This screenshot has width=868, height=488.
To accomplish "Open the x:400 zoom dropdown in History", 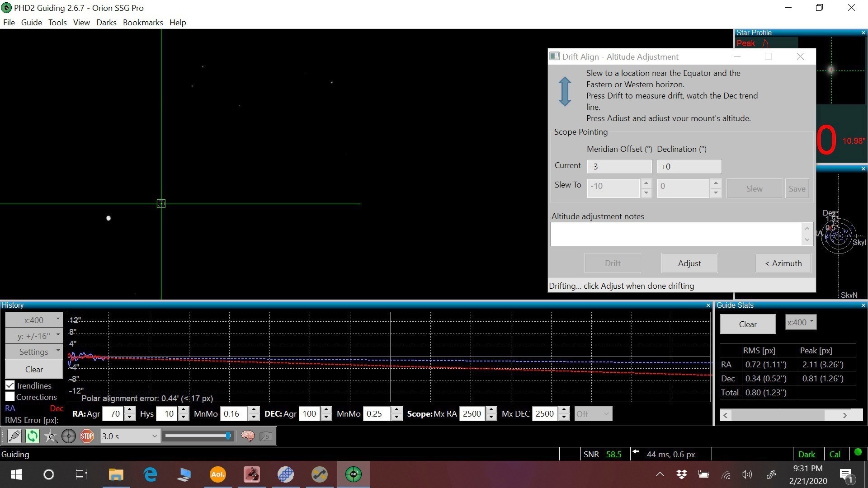I will point(33,319).
